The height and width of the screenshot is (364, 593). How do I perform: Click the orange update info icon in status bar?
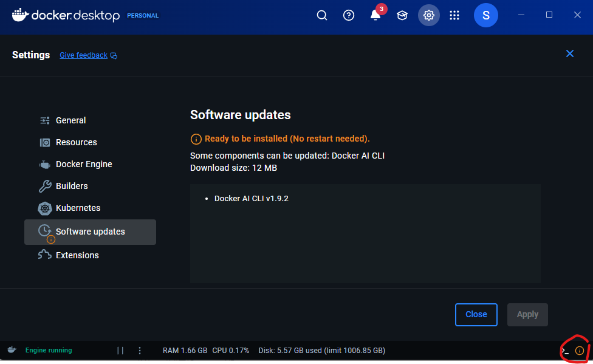click(580, 351)
